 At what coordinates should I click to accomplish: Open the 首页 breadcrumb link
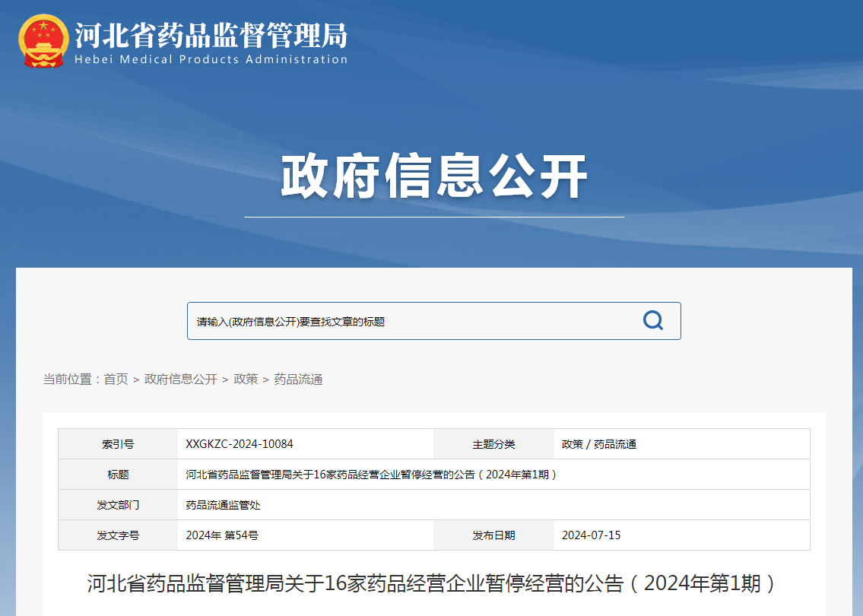116,379
